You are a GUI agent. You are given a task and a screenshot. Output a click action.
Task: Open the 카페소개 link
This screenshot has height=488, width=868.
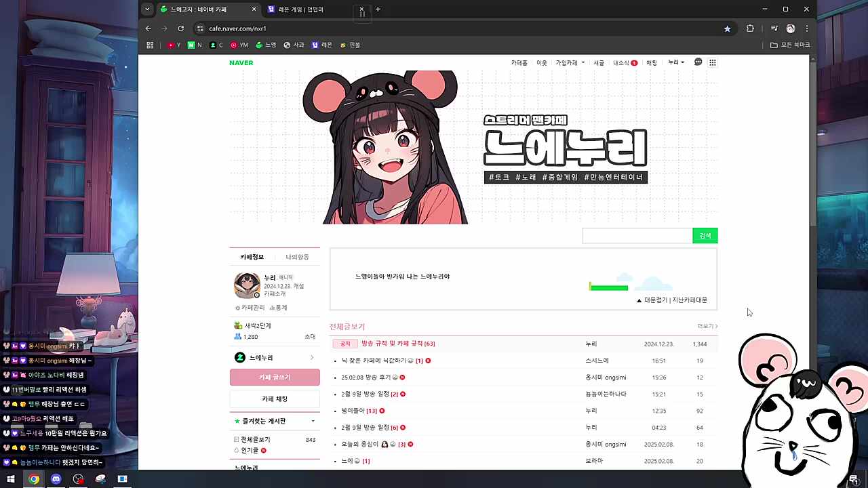click(x=275, y=294)
